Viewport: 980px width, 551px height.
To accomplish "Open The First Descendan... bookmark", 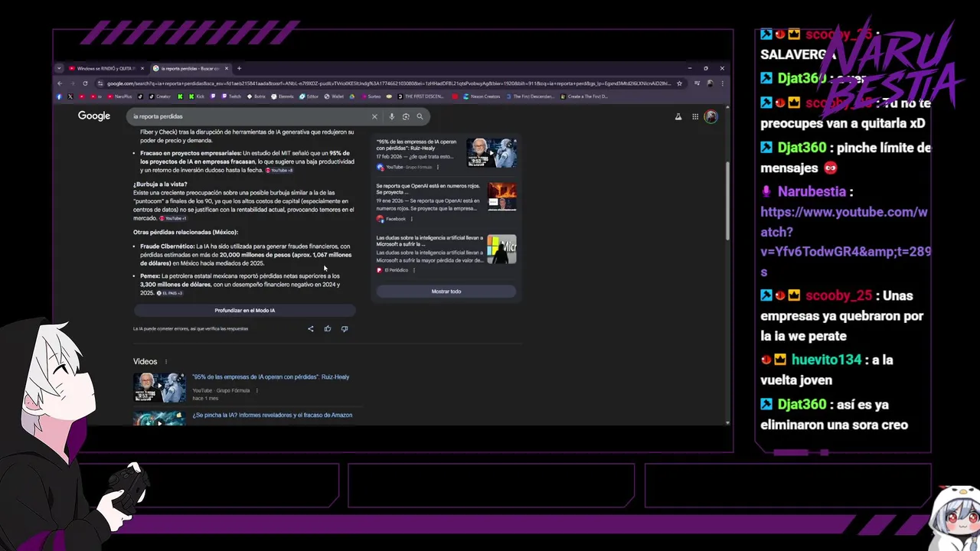I will click(x=529, y=96).
